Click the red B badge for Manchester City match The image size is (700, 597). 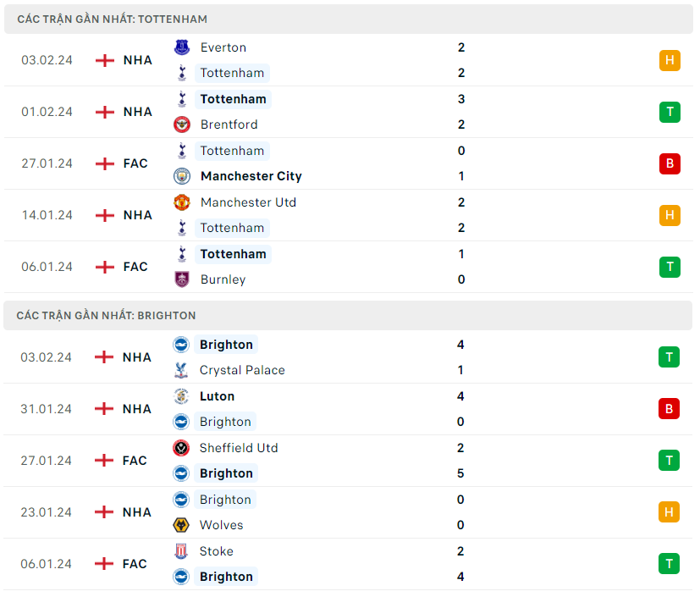pyautogui.click(x=670, y=163)
